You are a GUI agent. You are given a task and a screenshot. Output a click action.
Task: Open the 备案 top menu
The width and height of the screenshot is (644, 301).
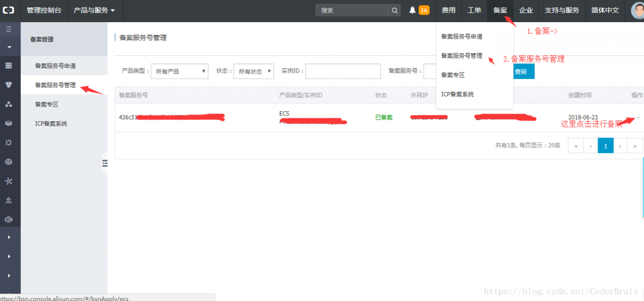(x=500, y=10)
